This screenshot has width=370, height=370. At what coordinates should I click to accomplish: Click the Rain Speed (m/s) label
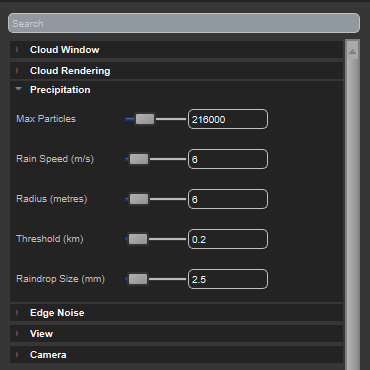tap(55, 159)
